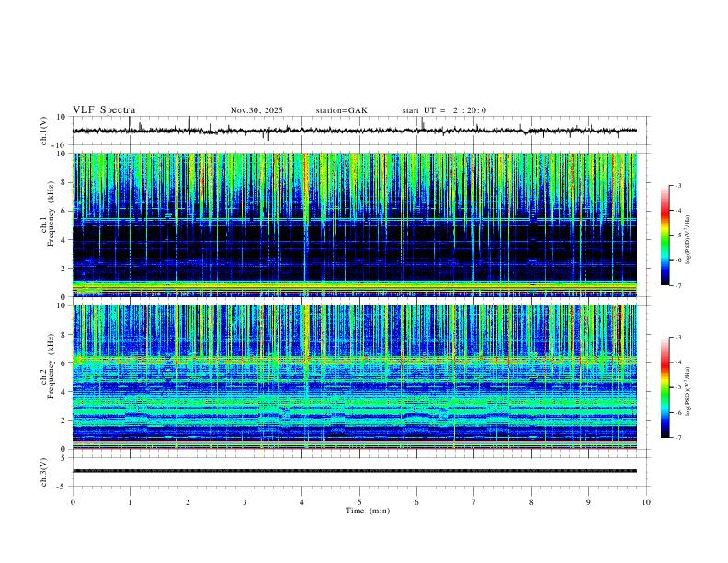The width and height of the screenshot is (728, 563).
Task: Select the date label "Nov.30, 2025"
Action: tap(256, 110)
